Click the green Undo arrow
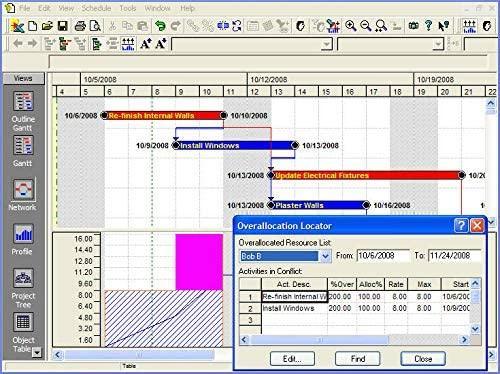500x374 pixels. [160, 26]
